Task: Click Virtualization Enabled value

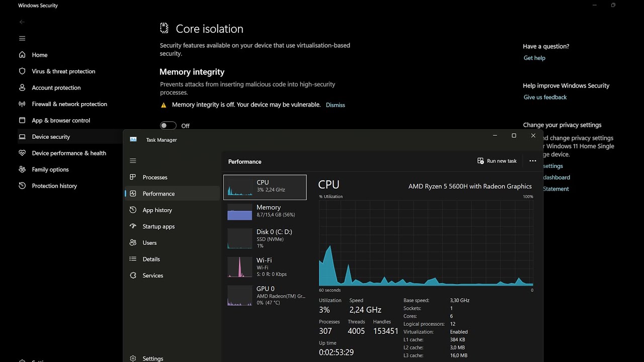Action: click(x=459, y=332)
